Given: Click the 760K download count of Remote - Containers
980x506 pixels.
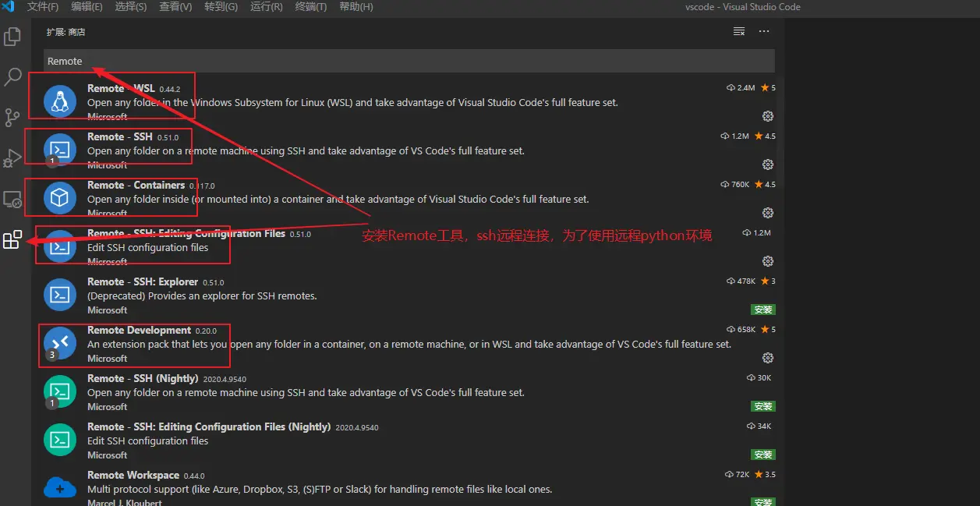Looking at the screenshot, I should 734,185.
